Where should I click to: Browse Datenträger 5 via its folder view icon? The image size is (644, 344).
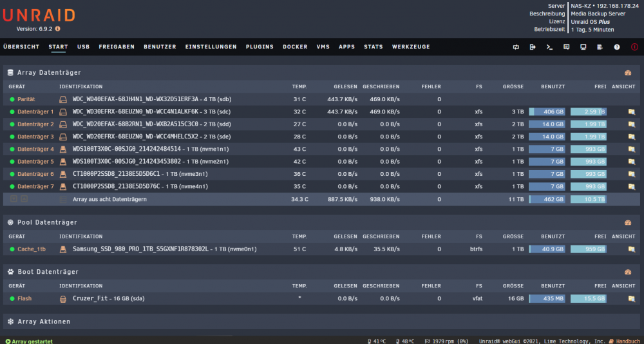632,162
